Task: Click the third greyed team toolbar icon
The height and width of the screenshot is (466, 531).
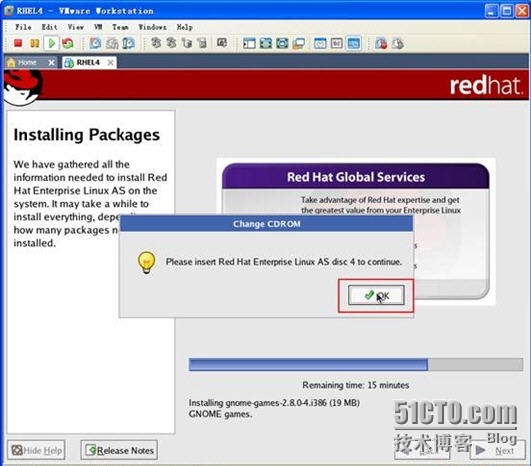Action: click(187, 43)
